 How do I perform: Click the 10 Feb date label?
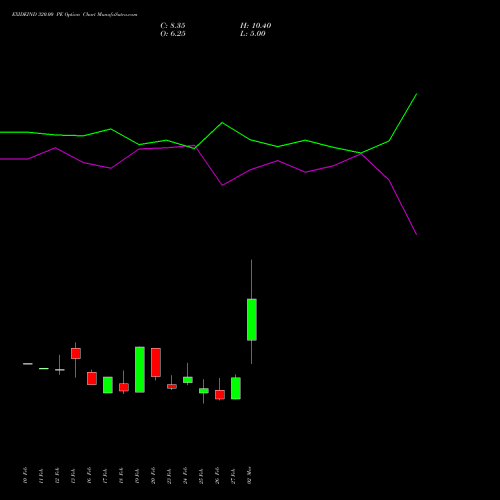(x=25, y=475)
